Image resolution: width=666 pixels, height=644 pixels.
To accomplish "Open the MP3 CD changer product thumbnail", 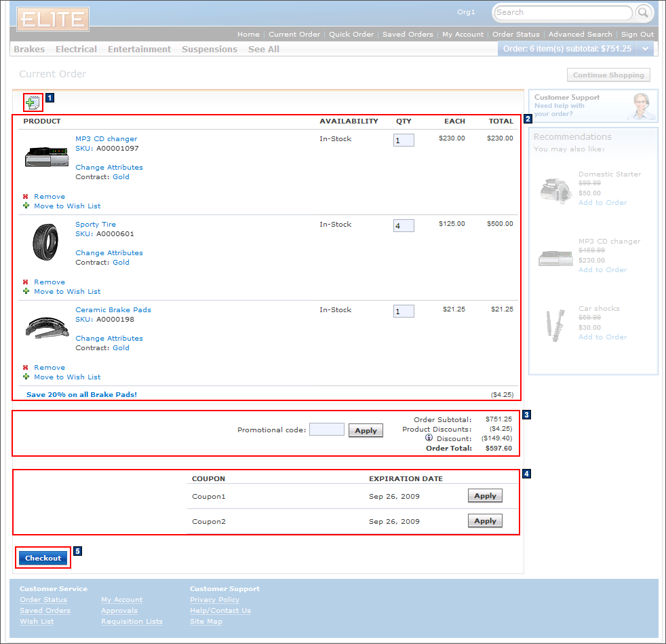I will [x=46, y=157].
